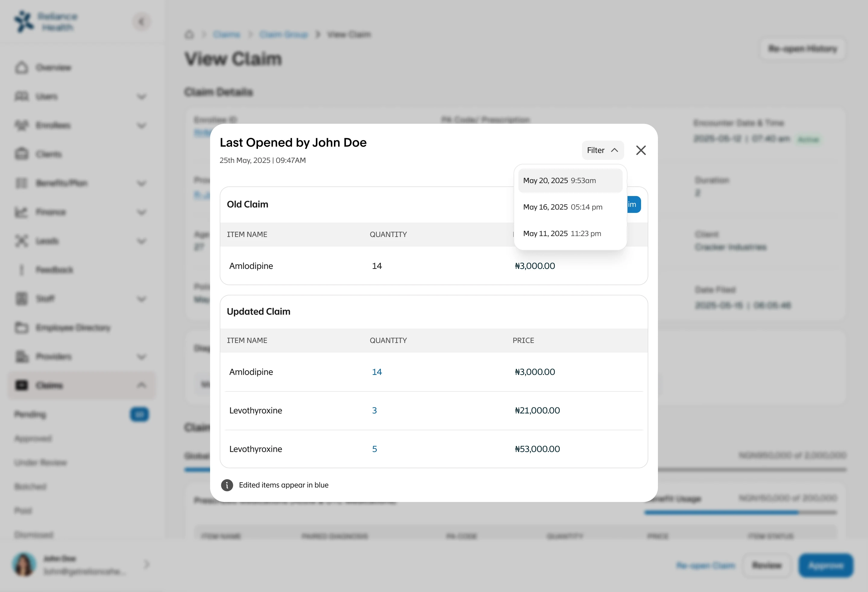
Task: Open the Re-open History button
Action: [803, 49]
